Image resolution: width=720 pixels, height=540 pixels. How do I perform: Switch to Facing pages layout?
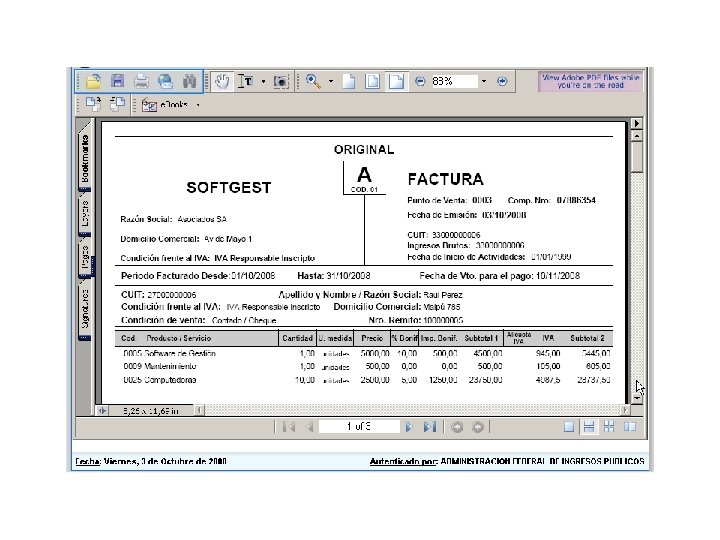pyautogui.click(x=630, y=427)
